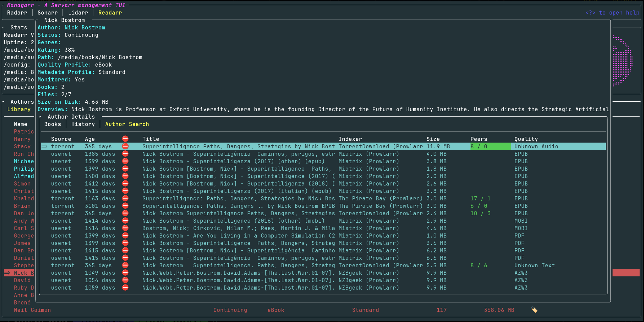This screenshot has width=644, height=322.
Task: Click the Name column header in authors list
Action: [x=21, y=124]
